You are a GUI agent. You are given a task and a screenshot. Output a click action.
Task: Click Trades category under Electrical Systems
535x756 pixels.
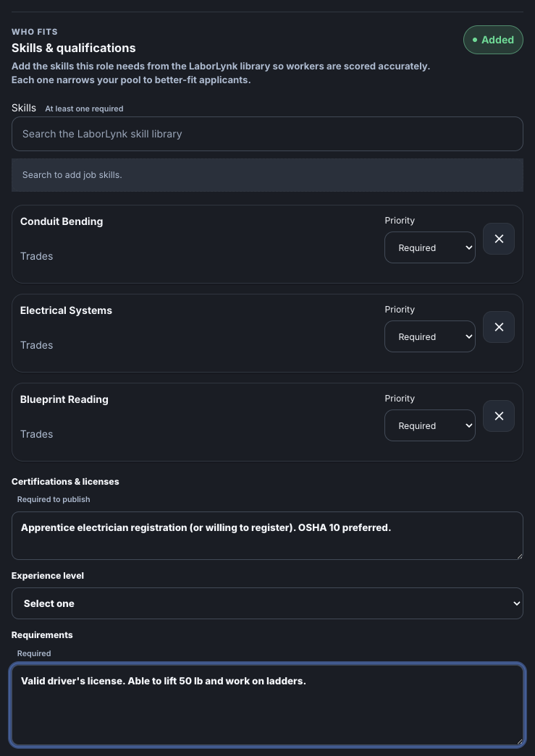(37, 345)
